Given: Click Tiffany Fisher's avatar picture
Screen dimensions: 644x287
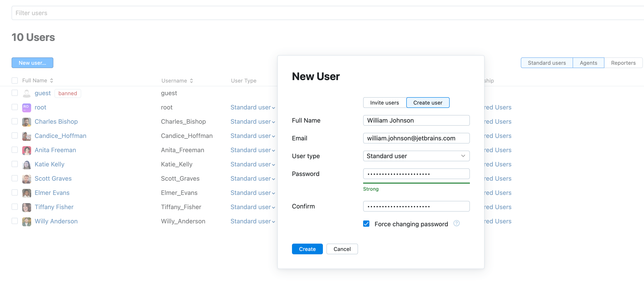Looking at the screenshot, I should 26,207.
